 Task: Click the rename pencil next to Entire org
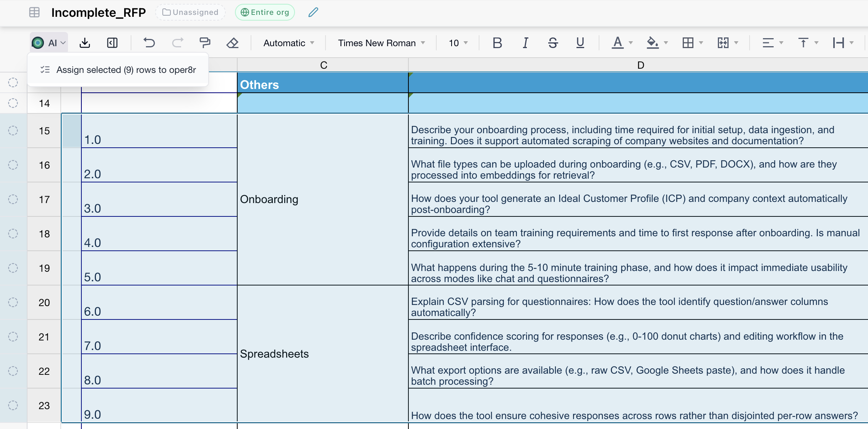pyautogui.click(x=313, y=12)
